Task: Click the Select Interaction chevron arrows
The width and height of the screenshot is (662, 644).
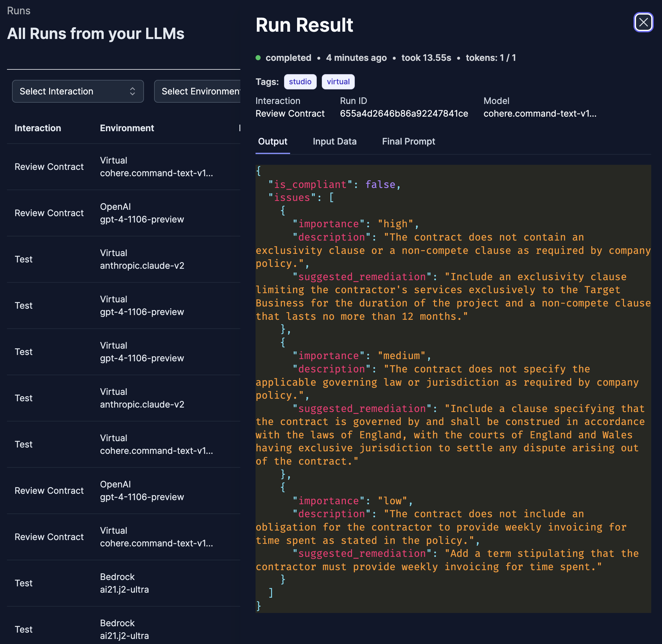Action: coord(132,91)
